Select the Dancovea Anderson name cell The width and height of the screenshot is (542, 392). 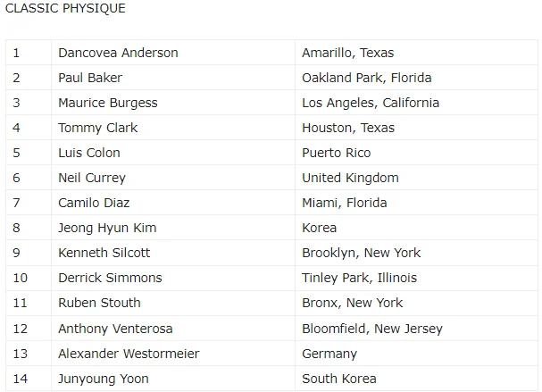pyautogui.click(x=118, y=53)
